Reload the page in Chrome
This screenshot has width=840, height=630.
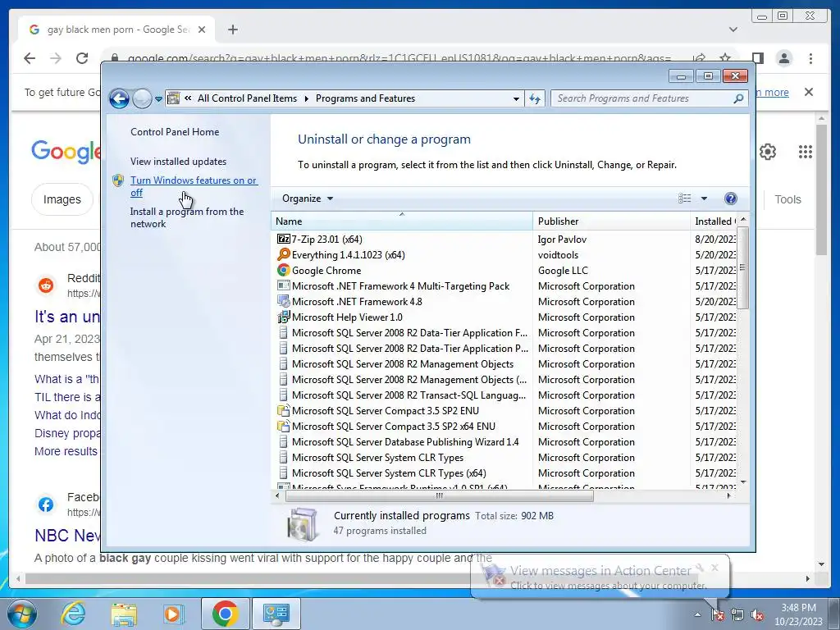click(x=82, y=58)
